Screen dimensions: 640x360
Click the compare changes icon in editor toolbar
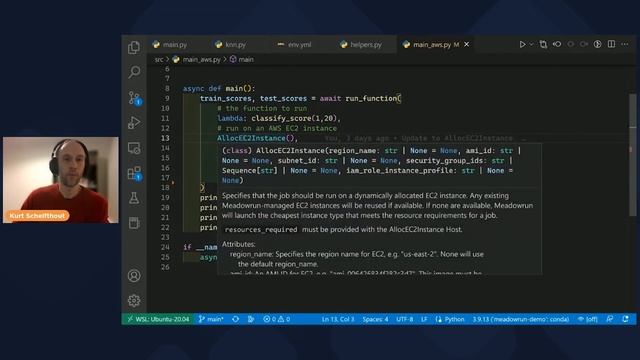[x=543, y=44]
